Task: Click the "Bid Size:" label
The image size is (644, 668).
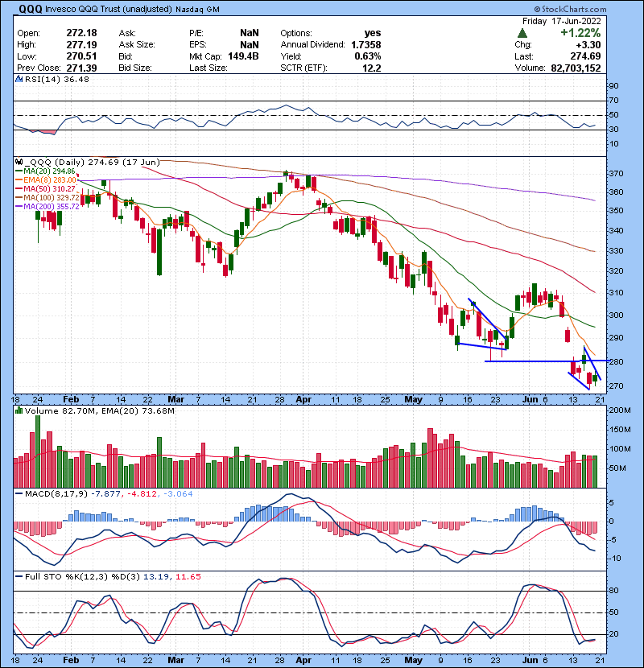Action: point(135,68)
